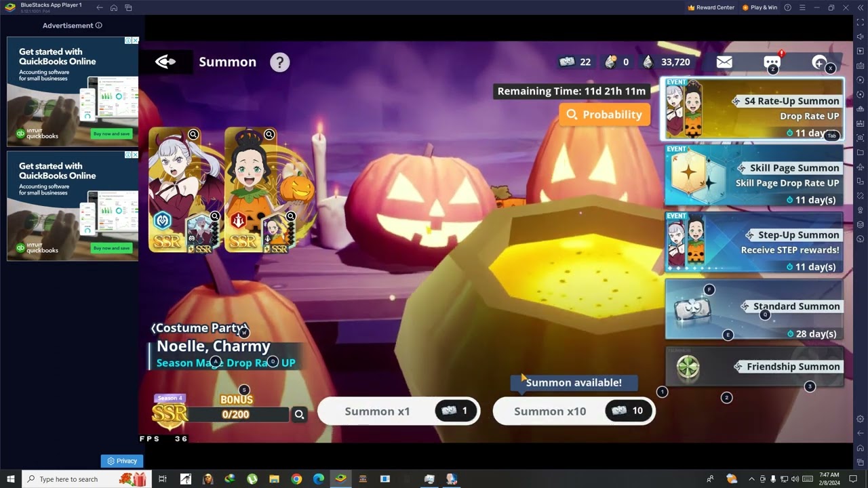Open the chat bubble with alert badge

click(x=772, y=62)
